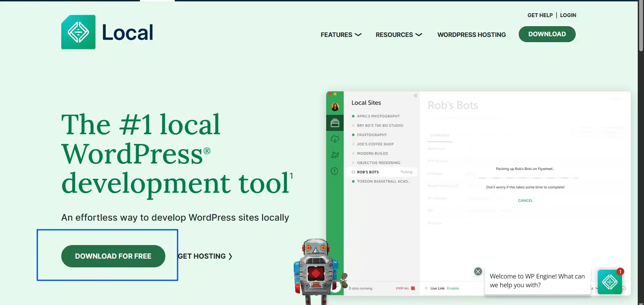Select Bry Bo's Tae Bo Studio site
Screen dimensions: 644x305
pyautogui.click(x=380, y=125)
